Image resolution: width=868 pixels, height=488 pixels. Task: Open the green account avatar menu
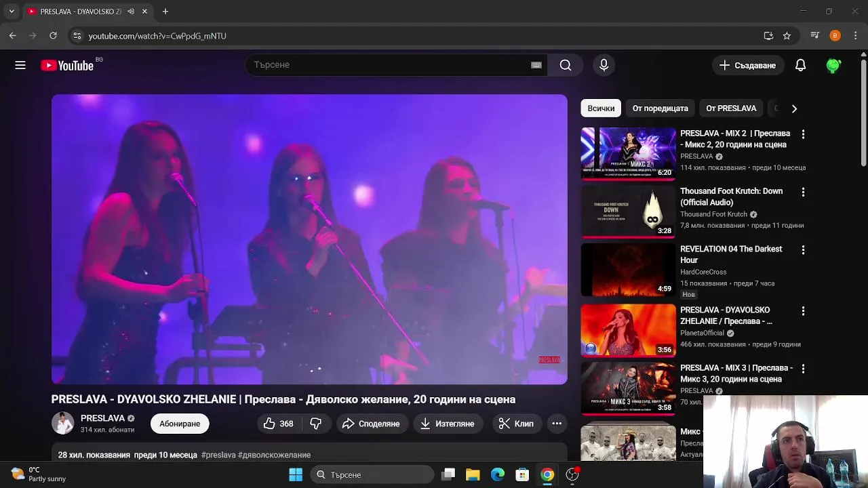tap(833, 65)
